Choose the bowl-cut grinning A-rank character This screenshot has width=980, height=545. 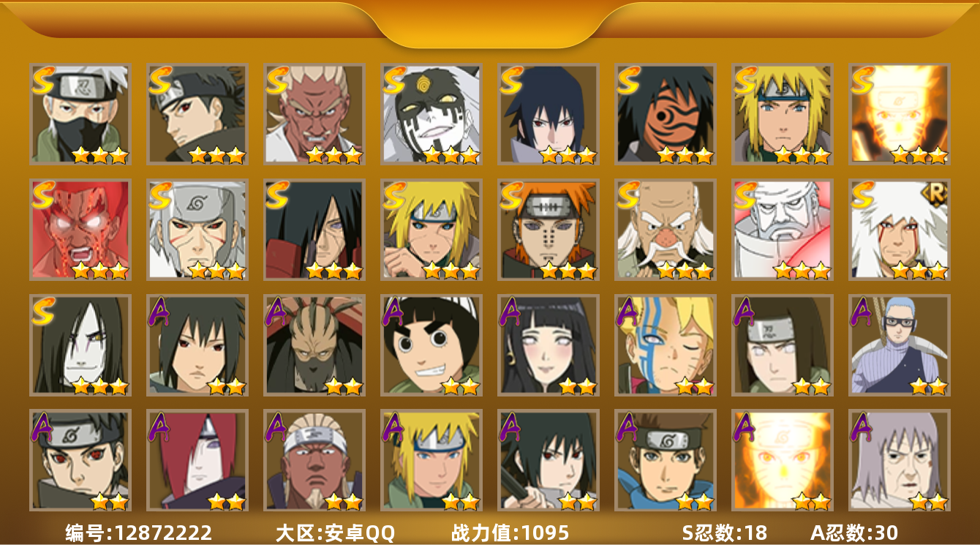(x=431, y=345)
